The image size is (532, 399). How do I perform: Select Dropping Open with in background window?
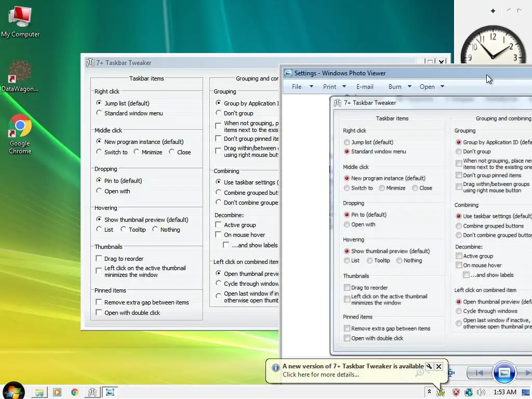[113, 191]
